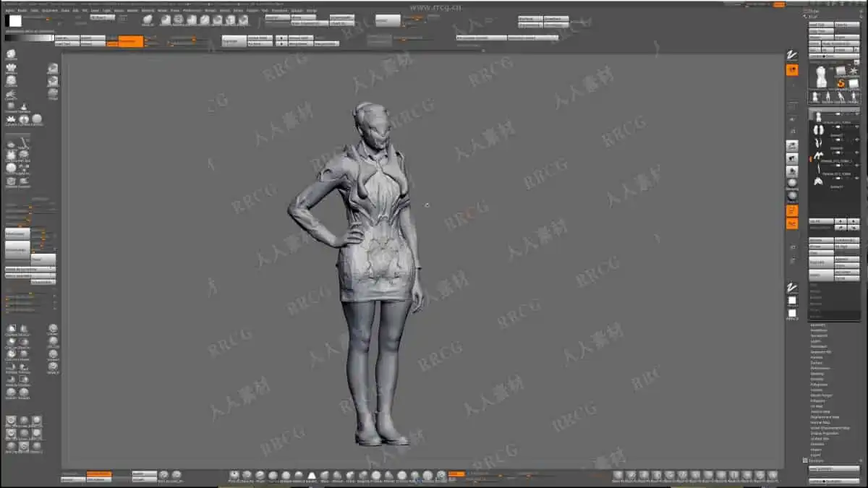Click the black secondary color swatch
Viewport: 868px width, 488px height.
[x=7, y=21]
